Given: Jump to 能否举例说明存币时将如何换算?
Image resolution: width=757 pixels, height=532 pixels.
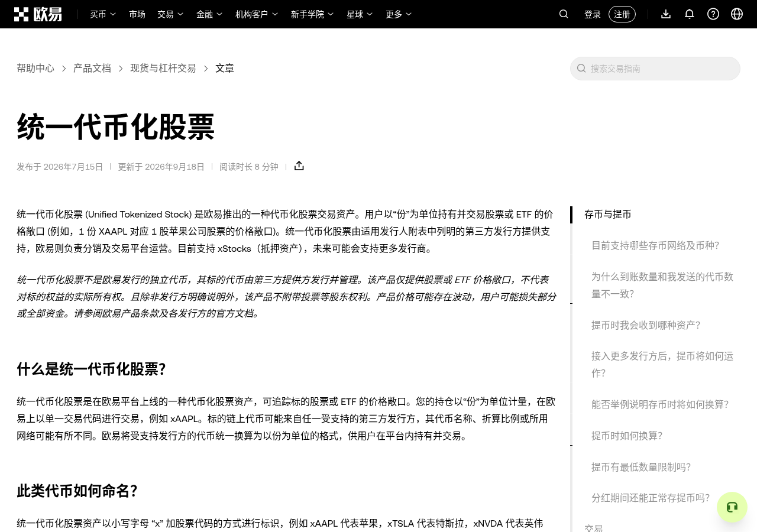Looking at the screenshot, I should click(660, 404).
